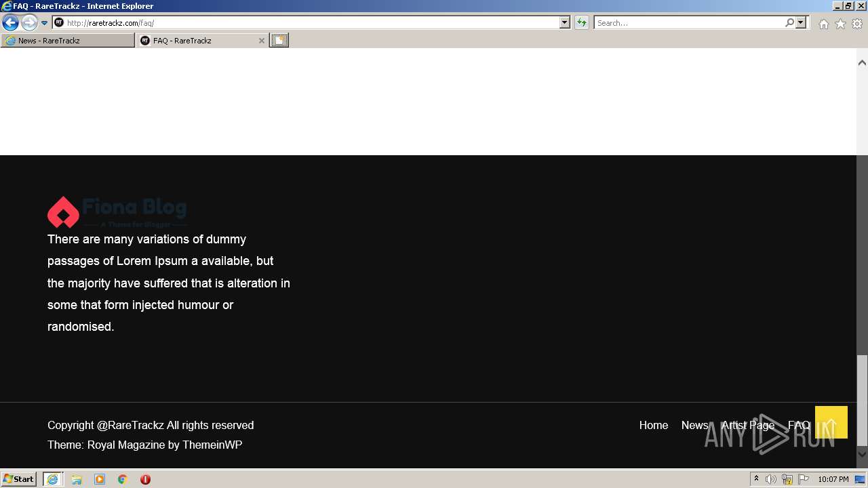Open the recent pages dropdown arrow
The image size is (868, 488).
pos(45,23)
